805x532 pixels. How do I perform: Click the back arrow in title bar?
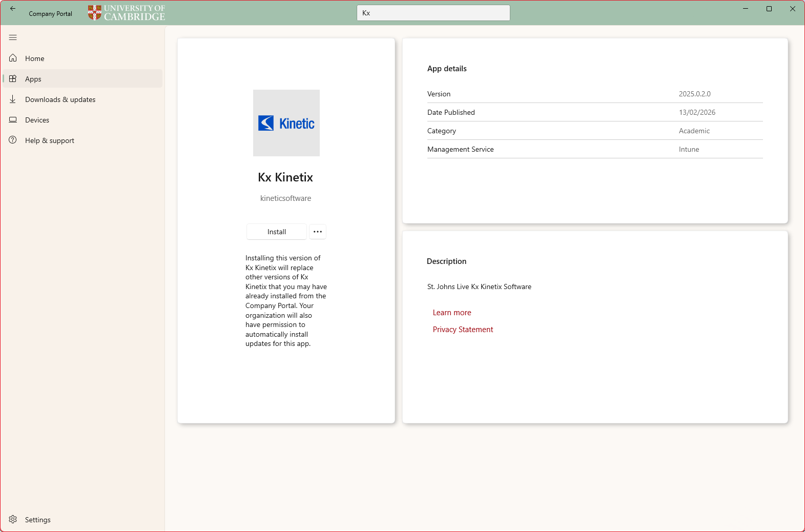13,9
